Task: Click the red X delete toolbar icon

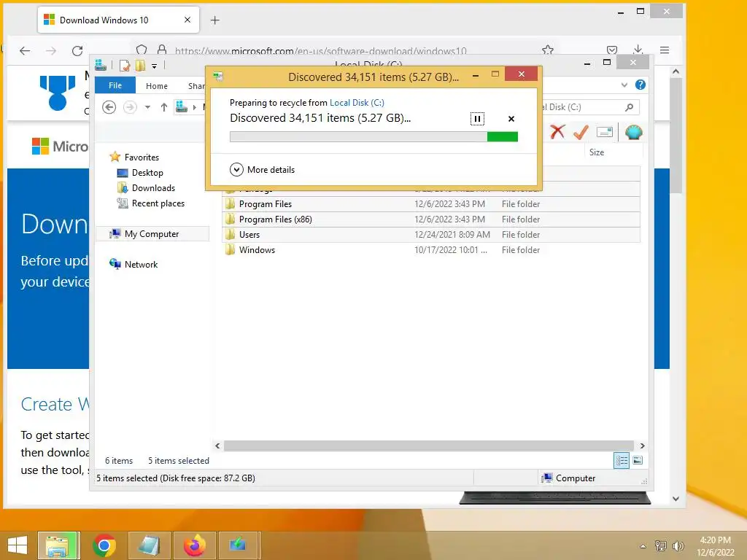Action: pos(557,132)
